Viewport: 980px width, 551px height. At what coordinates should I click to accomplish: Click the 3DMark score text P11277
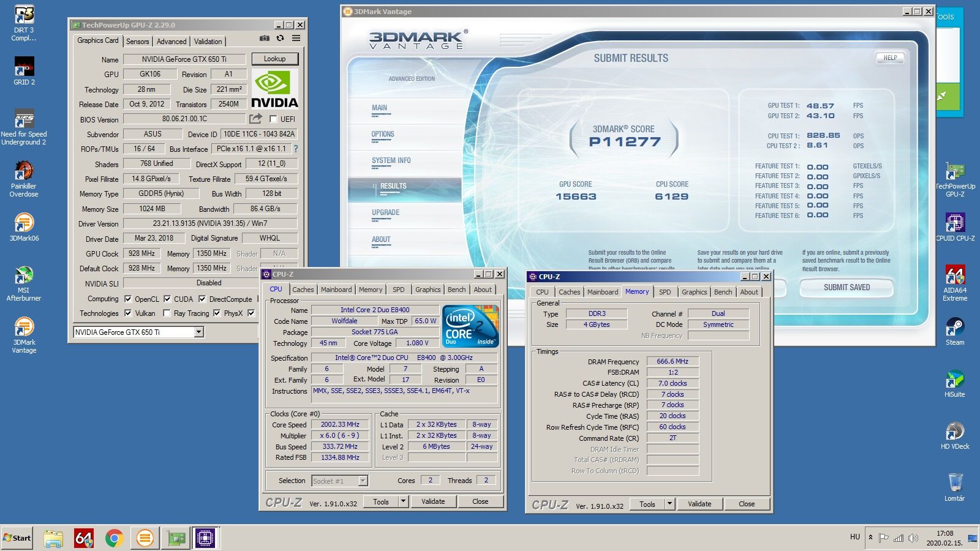pyautogui.click(x=625, y=142)
